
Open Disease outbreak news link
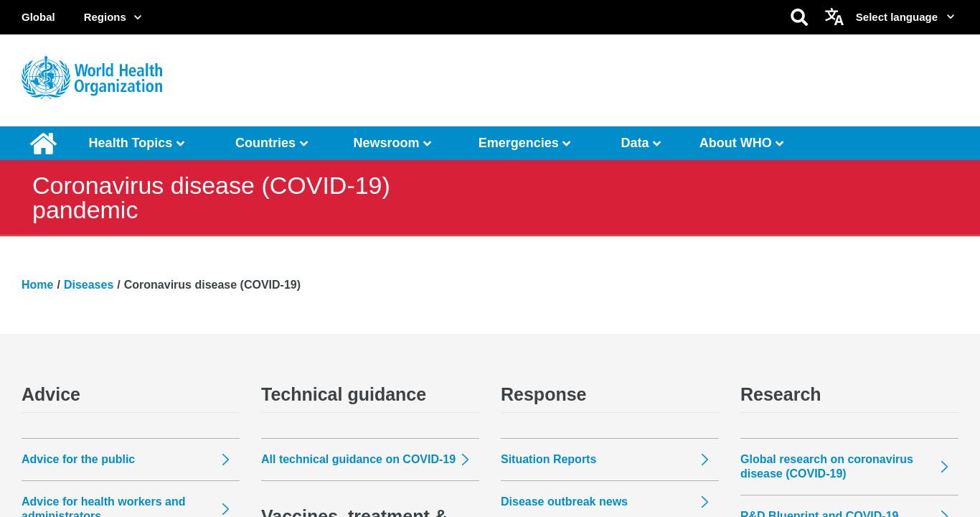[564, 502]
